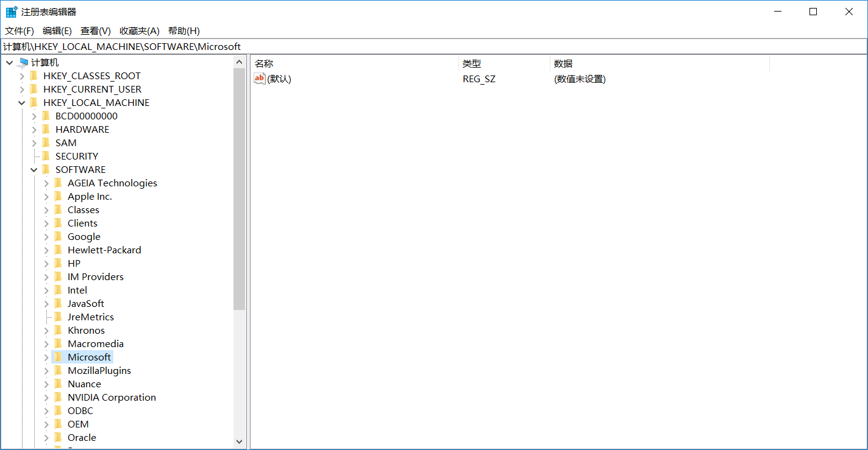Click the tree pane scrollbar thumb
The width and height of the screenshot is (868, 450).
[239, 189]
